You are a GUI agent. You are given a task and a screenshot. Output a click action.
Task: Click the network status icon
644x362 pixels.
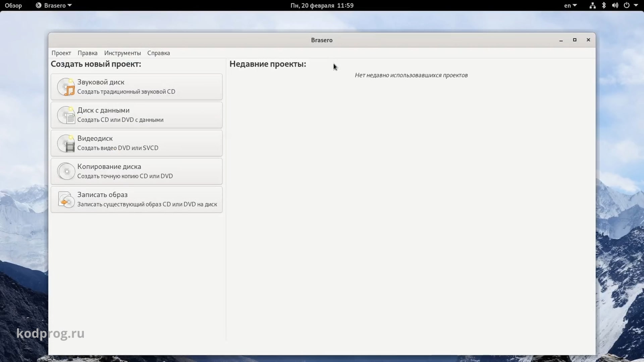click(593, 5)
